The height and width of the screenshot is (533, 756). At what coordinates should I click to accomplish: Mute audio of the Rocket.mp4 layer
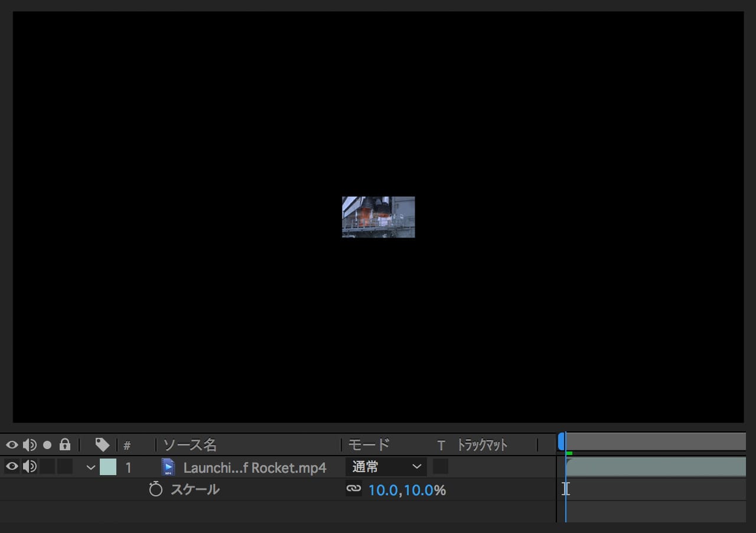pyautogui.click(x=30, y=467)
